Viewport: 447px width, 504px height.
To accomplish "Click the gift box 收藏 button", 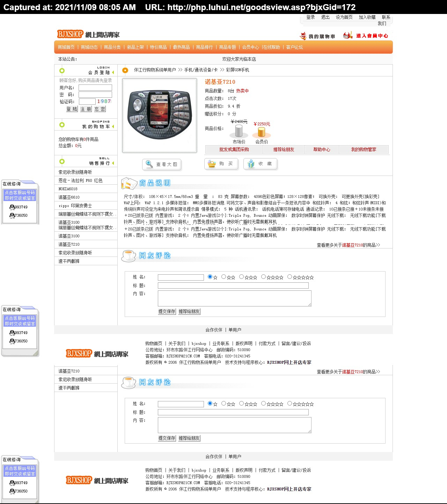I will pyautogui.click(x=260, y=164).
